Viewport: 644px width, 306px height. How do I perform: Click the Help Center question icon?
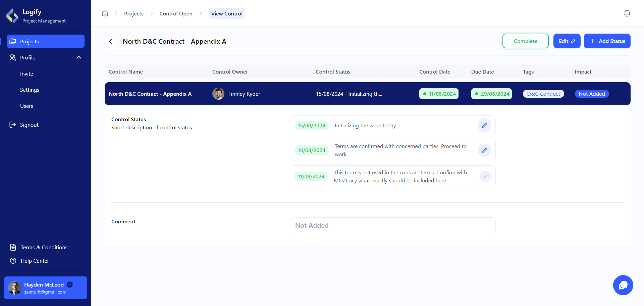click(13, 261)
